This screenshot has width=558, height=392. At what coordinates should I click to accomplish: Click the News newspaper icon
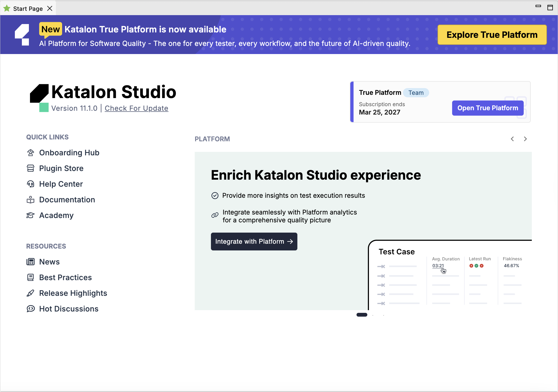[31, 262]
